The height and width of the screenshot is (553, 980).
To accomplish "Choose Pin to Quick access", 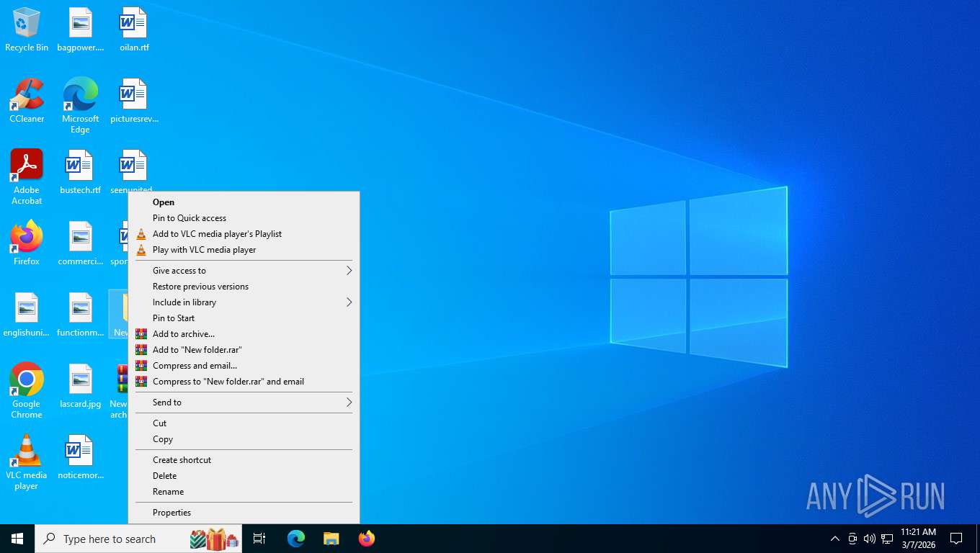I will (244, 218).
